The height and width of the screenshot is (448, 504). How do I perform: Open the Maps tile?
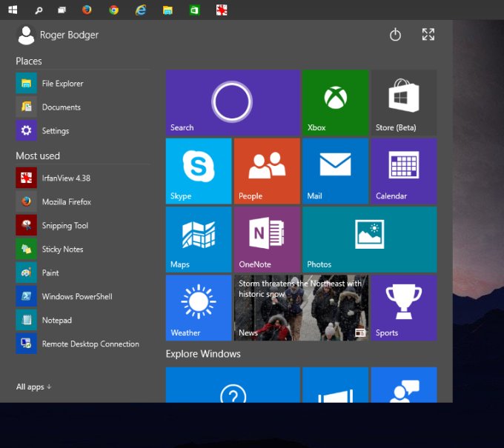[x=199, y=239]
